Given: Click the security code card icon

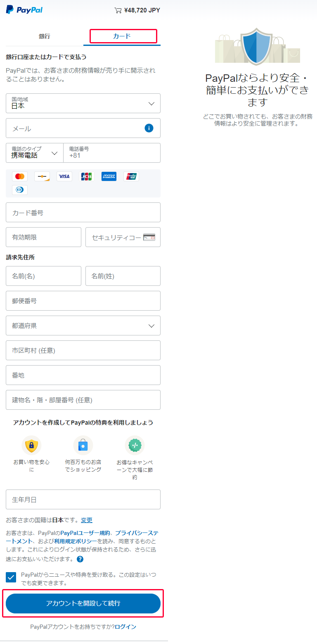Looking at the screenshot, I should [149, 237].
